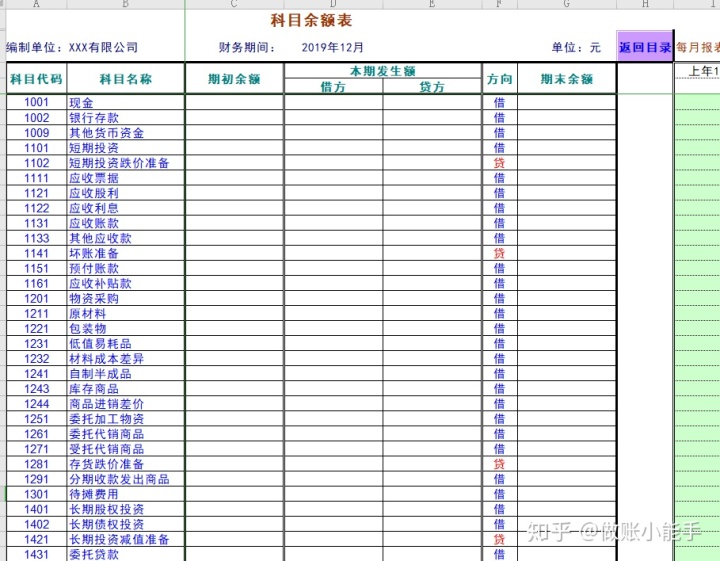Select column A header

point(36,4)
